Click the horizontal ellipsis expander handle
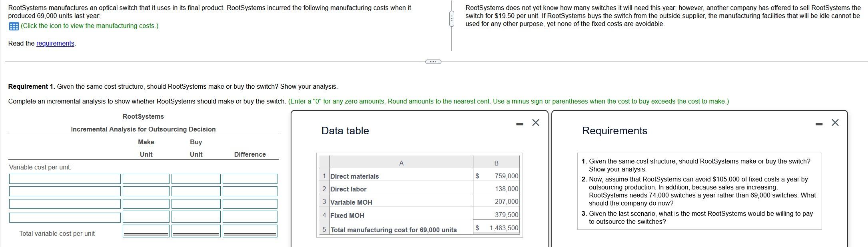The height and width of the screenshot is (247, 868). point(433,62)
